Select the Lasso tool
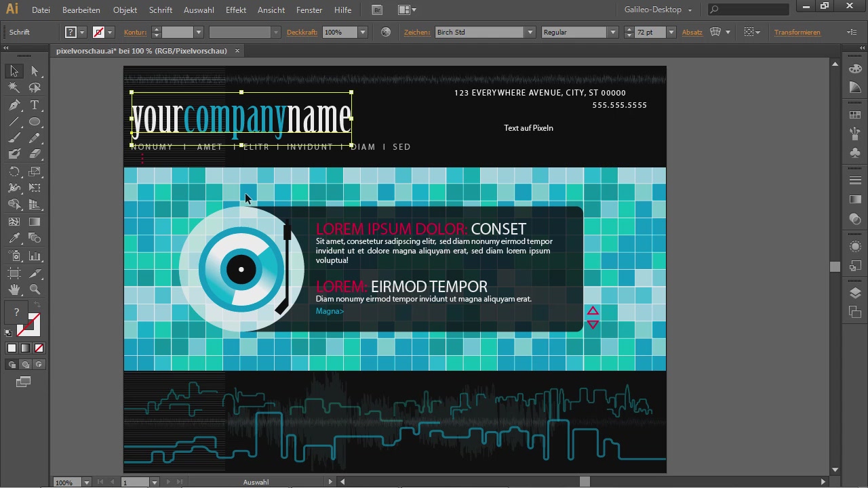 35,88
